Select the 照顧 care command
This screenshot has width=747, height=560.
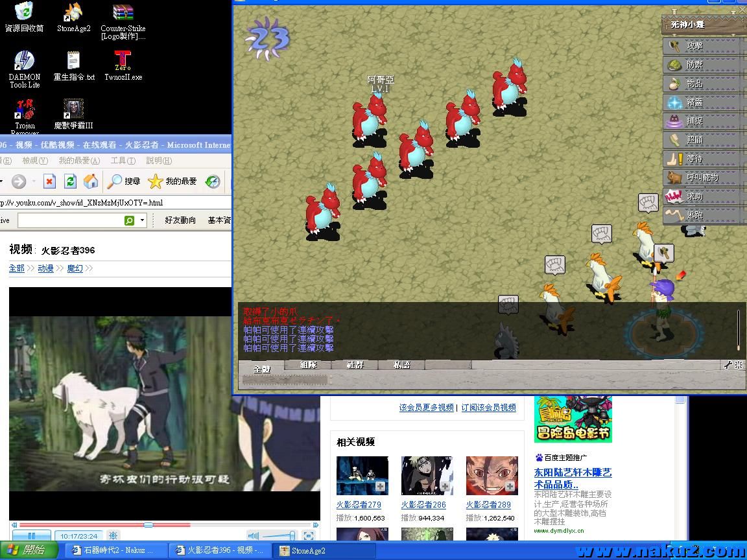(x=701, y=140)
